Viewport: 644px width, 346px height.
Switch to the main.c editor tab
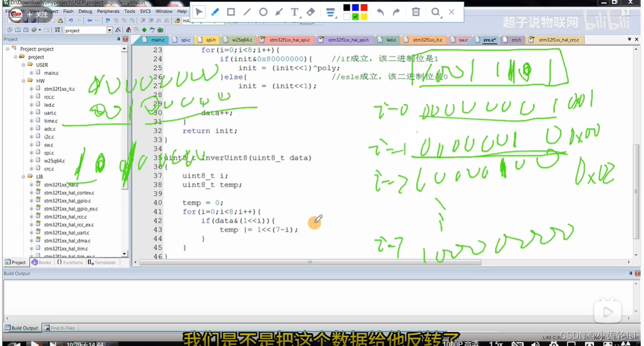154,40
